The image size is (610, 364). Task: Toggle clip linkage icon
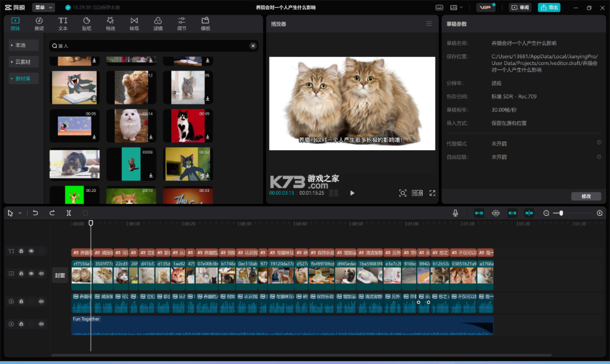pyautogui.click(x=512, y=213)
